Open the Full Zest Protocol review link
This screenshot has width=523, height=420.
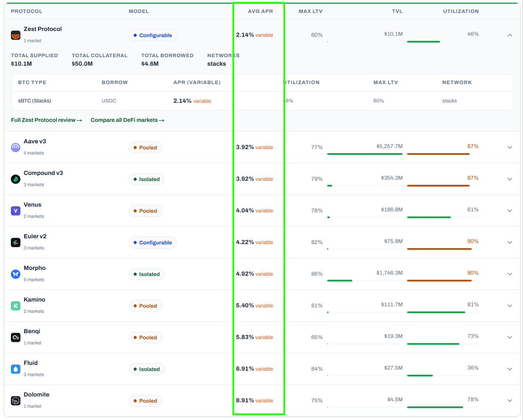coord(47,120)
